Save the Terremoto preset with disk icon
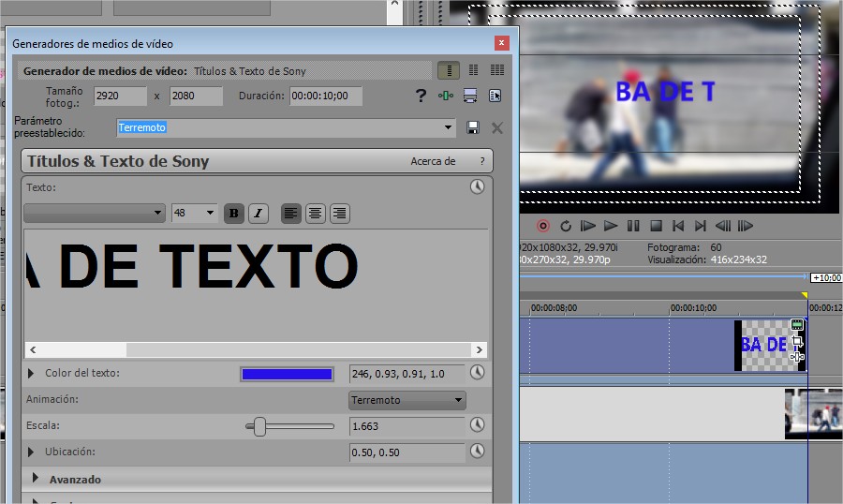 click(473, 127)
